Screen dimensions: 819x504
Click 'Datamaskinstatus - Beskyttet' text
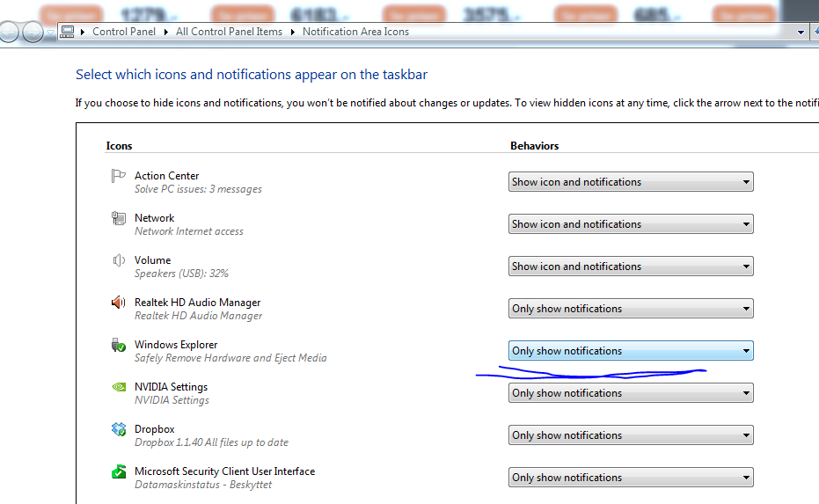tap(203, 485)
